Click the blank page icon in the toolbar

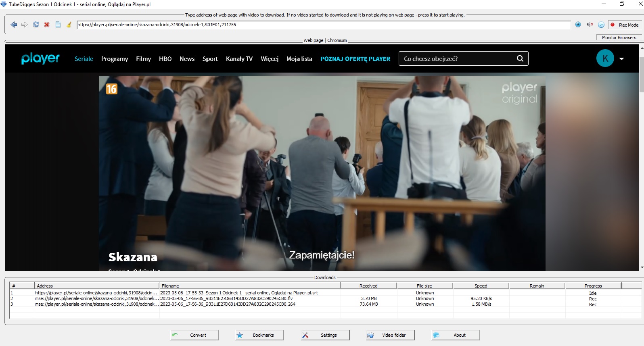click(x=58, y=25)
